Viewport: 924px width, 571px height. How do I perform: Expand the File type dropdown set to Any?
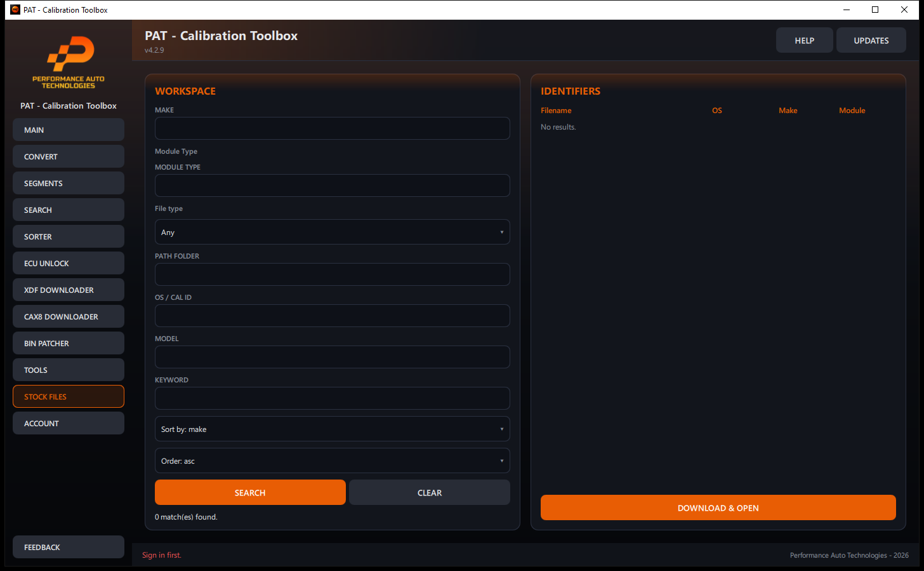[333, 232]
